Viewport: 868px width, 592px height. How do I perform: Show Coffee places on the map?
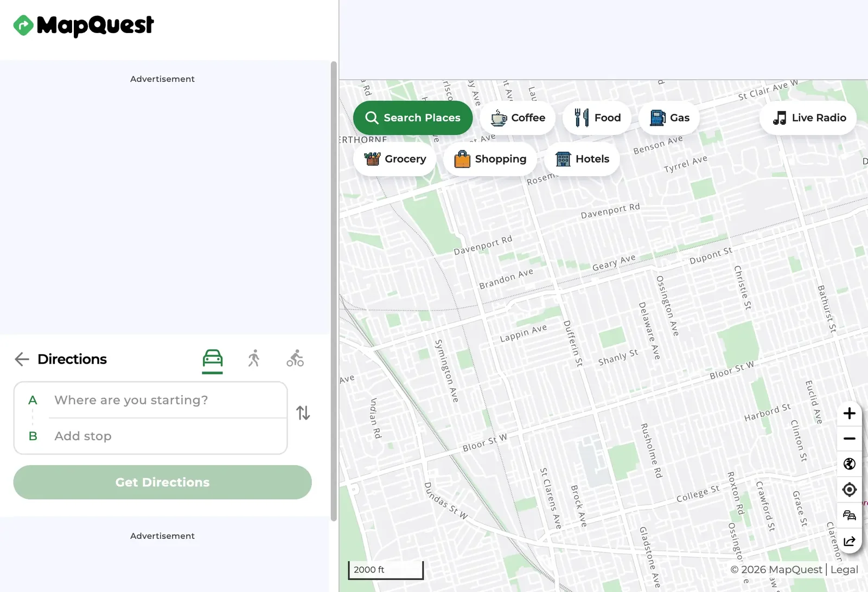pos(518,118)
